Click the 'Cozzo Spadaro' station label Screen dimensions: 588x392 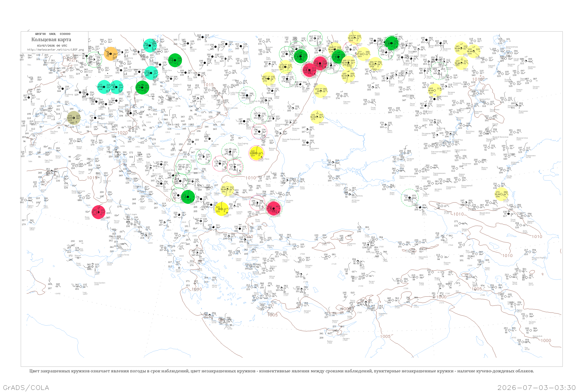tap(100, 283)
